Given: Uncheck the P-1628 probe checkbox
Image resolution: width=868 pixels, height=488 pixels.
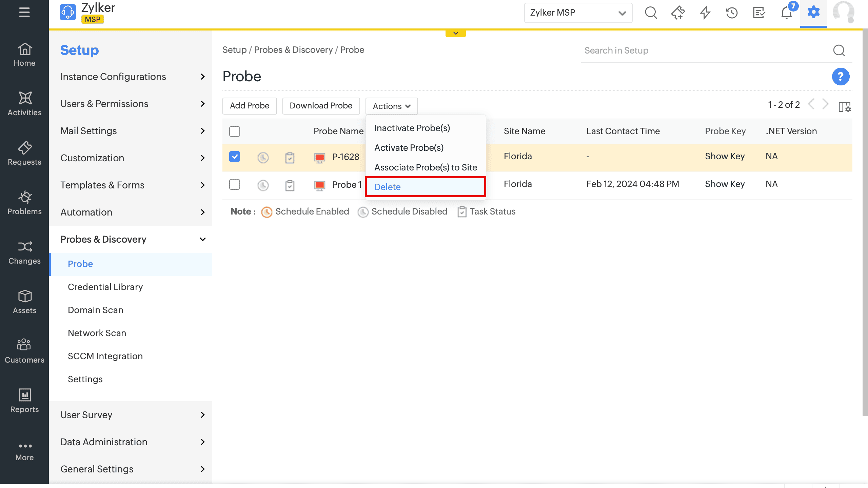Looking at the screenshot, I should (x=234, y=157).
